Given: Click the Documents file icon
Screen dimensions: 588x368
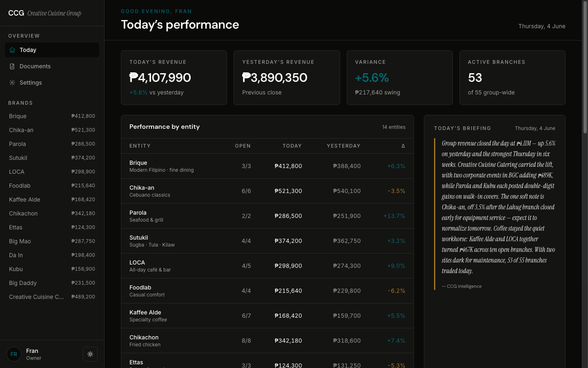Looking at the screenshot, I should 12,66.
